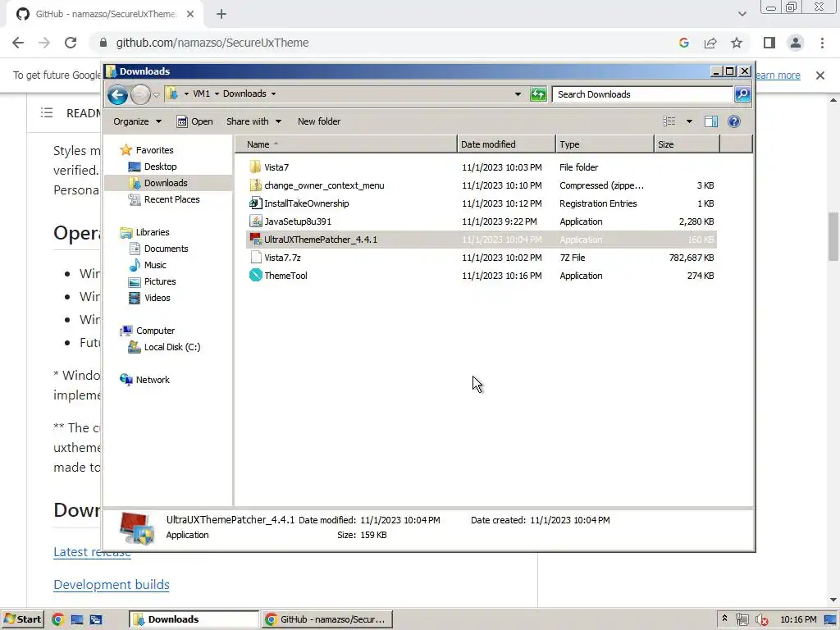The width and height of the screenshot is (840, 630).
Task: Open a new Chrome tab
Action: pos(221,15)
